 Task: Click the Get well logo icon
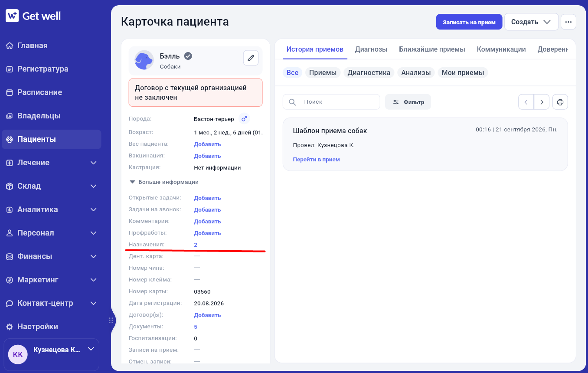tap(12, 16)
